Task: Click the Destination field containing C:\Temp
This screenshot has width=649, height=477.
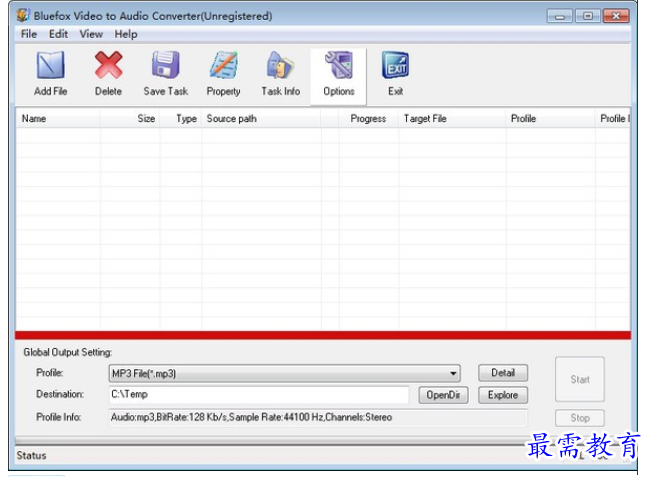Action: pyautogui.click(x=259, y=395)
